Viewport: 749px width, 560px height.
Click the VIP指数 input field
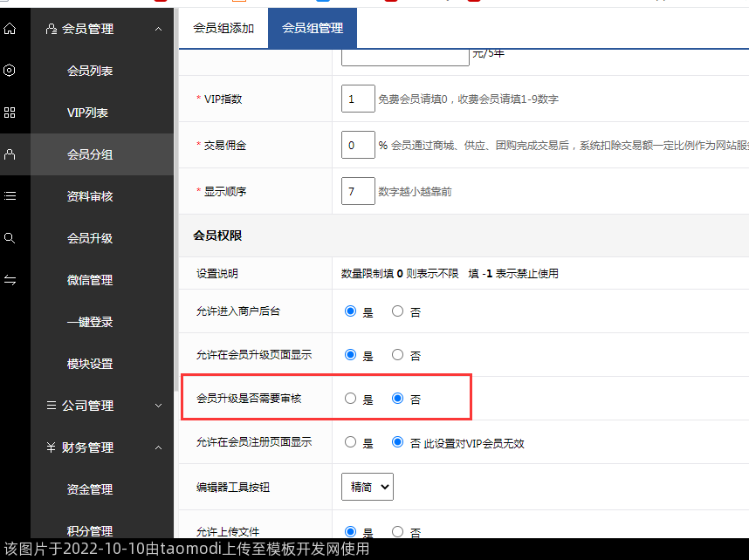coord(358,99)
